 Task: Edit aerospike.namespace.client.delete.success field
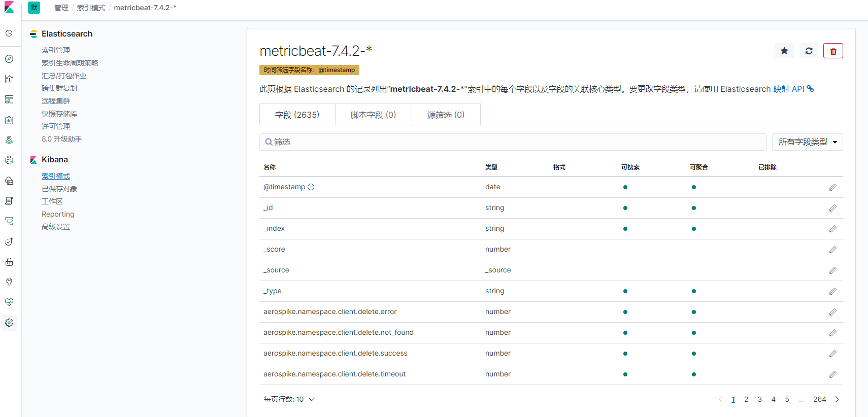833,354
